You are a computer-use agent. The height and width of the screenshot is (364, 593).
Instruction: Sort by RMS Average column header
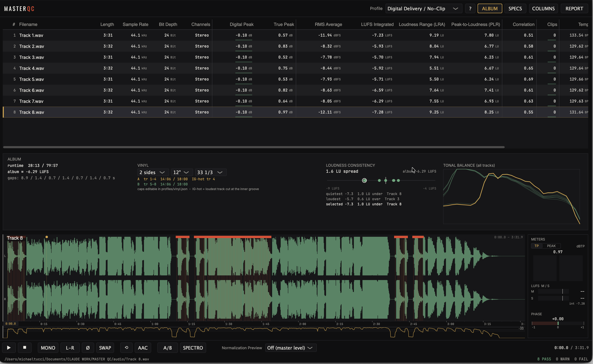coord(328,24)
